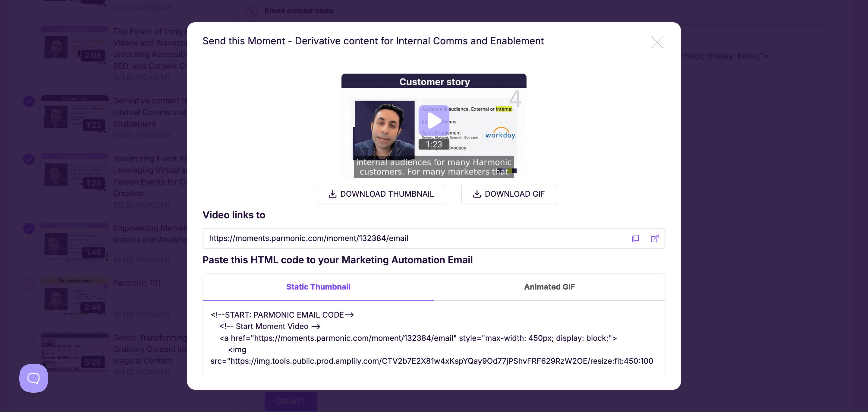Open the 2:08 Power of Long Videos thumbnail
The image size is (868, 412).
(x=74, y=45)
